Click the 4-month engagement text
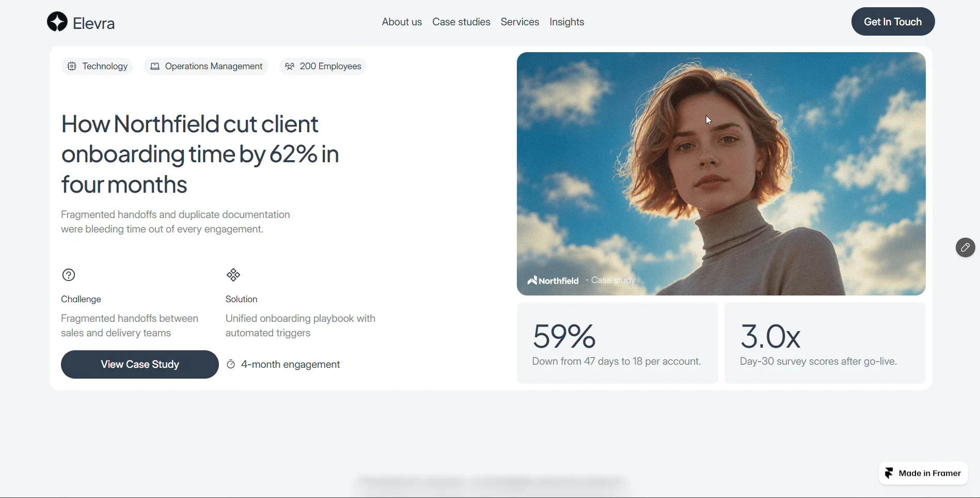This screenshot has height=498, width=980. pos(290,364)
